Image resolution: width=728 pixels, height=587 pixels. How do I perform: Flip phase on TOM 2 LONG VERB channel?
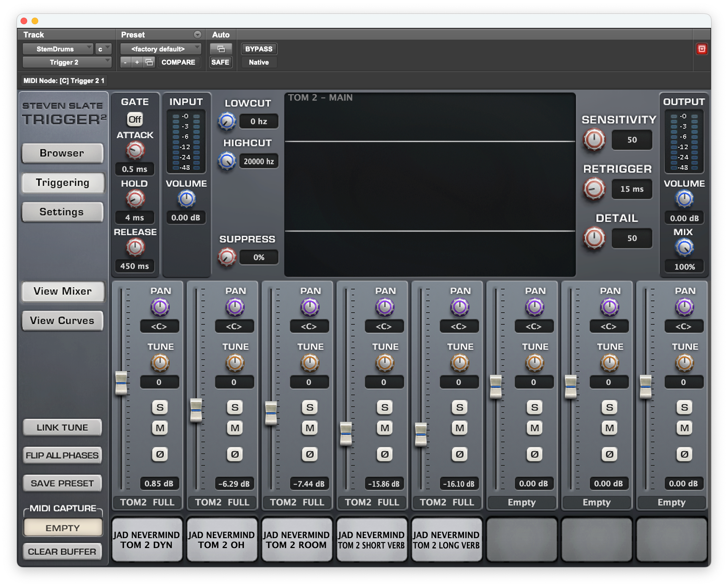(x=459, y=454)
